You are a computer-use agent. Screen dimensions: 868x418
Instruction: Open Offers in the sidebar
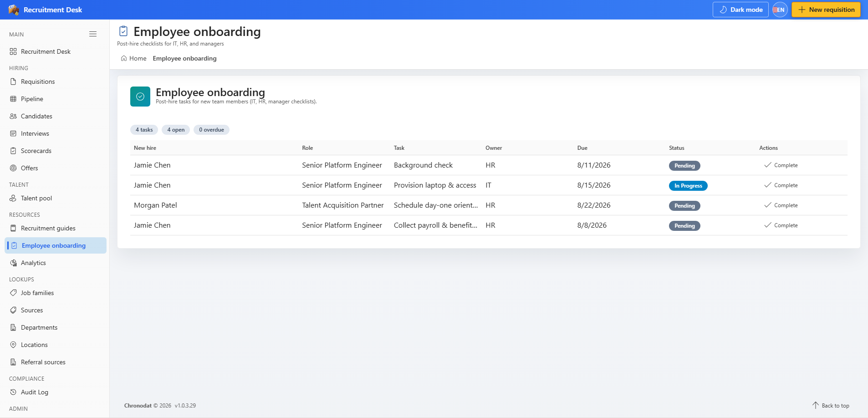click(x=56, y=168)
